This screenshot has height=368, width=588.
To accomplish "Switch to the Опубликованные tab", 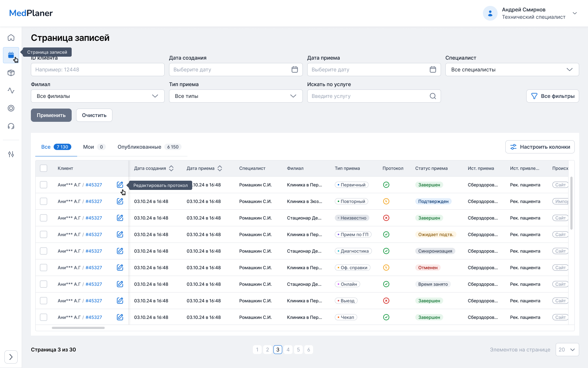I will click(139, 147).
